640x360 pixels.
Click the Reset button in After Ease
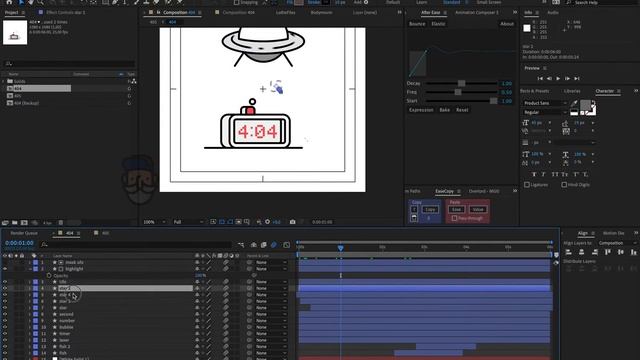pos(462,110)
